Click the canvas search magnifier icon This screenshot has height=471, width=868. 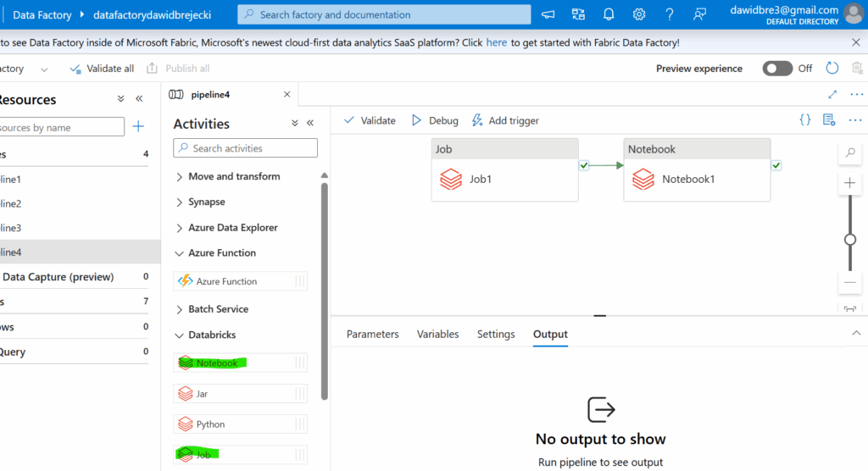point(850,153)
